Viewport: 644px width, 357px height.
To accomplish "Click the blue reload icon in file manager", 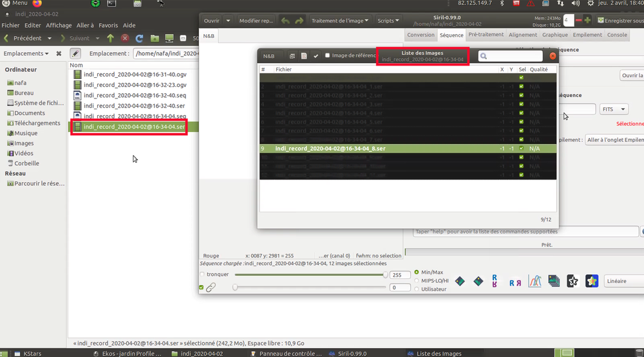I will click(139, 38).
